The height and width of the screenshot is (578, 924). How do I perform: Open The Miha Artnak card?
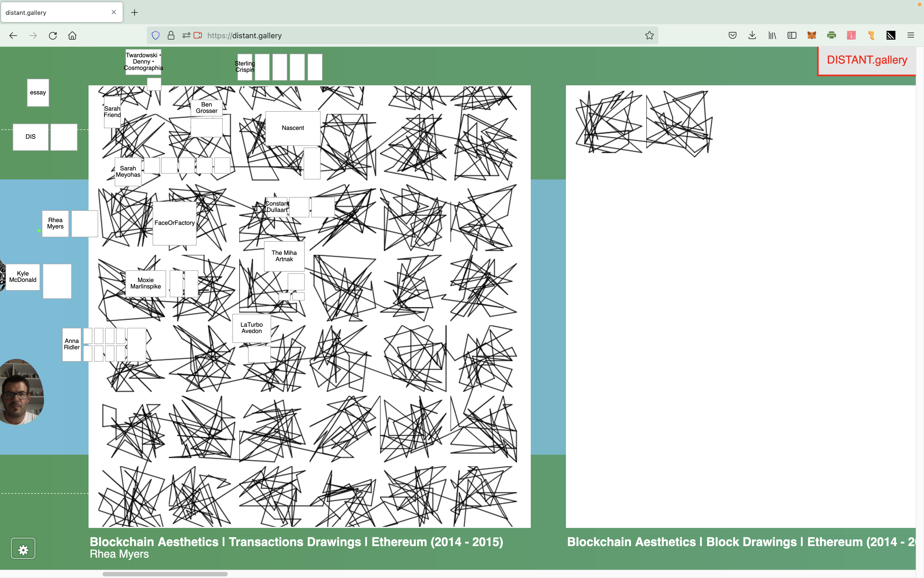(x=284, y=256)
